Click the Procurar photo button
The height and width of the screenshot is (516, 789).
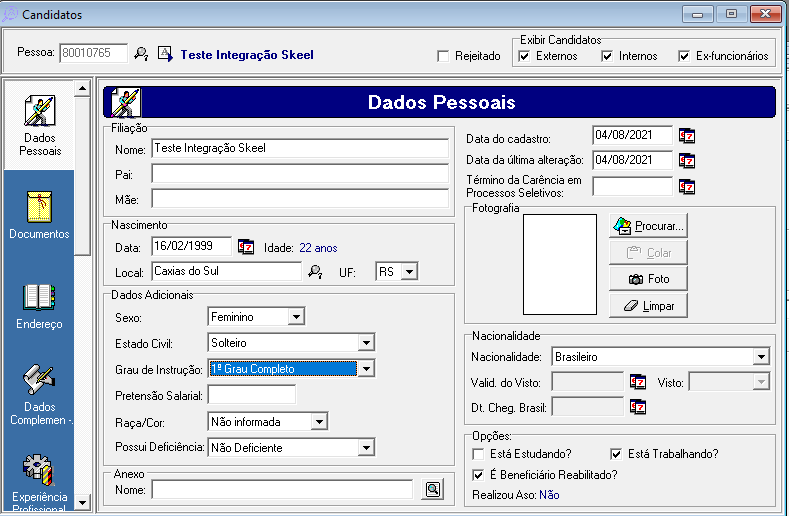(x=648, y=226)
